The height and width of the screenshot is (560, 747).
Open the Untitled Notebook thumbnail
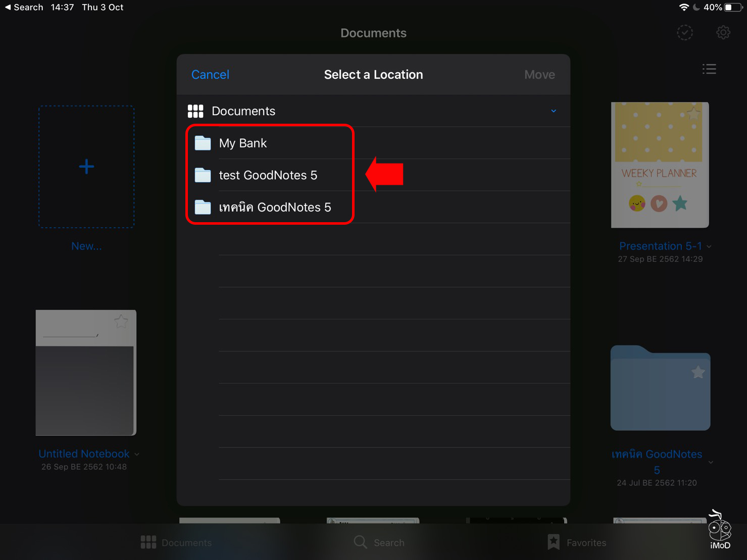pyautogui.click(x=86, y=373)
